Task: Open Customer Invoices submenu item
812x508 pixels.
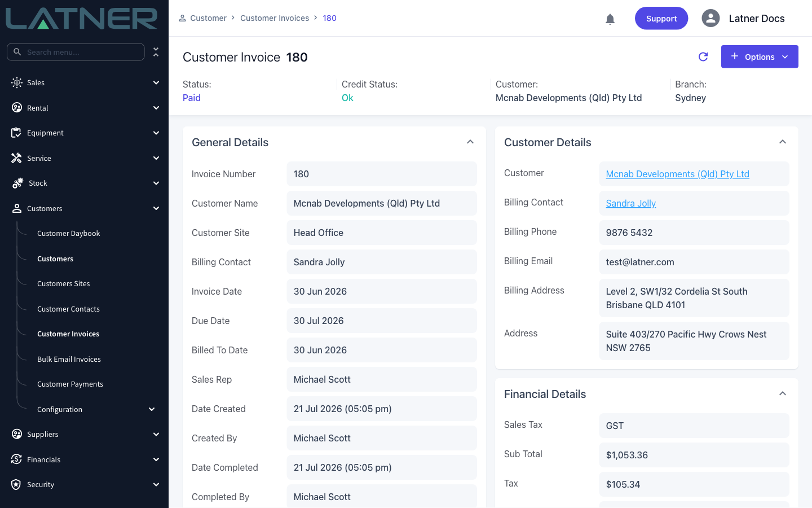Action: click(x=68, y=334)
